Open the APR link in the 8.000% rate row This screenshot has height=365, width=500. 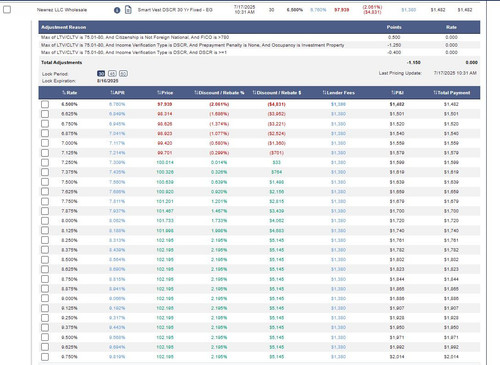[x=117, y=221]
